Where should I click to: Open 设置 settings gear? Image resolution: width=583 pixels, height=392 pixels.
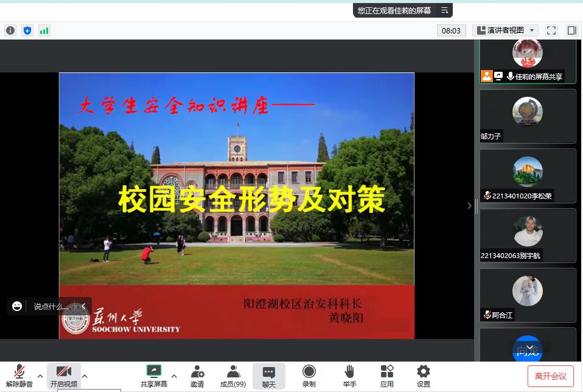pyautogui.click(x=423, y=376)
